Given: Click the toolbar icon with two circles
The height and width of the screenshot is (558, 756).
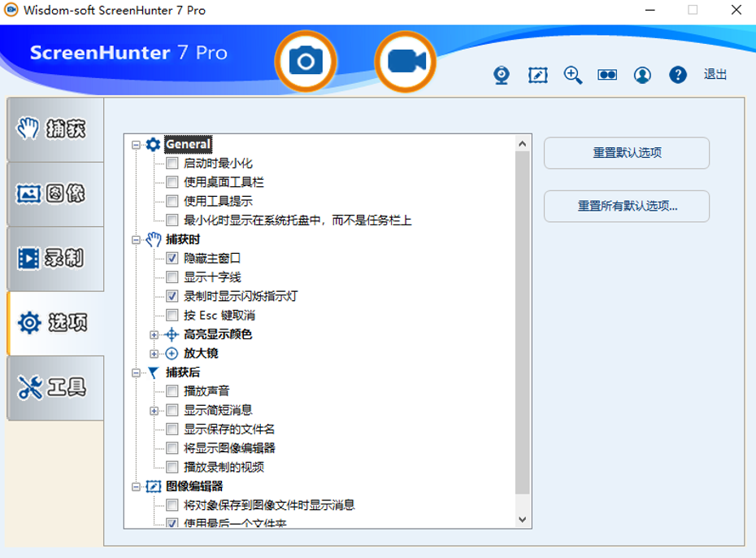Looking at the screenshot, I should click(x=607, y=75).
